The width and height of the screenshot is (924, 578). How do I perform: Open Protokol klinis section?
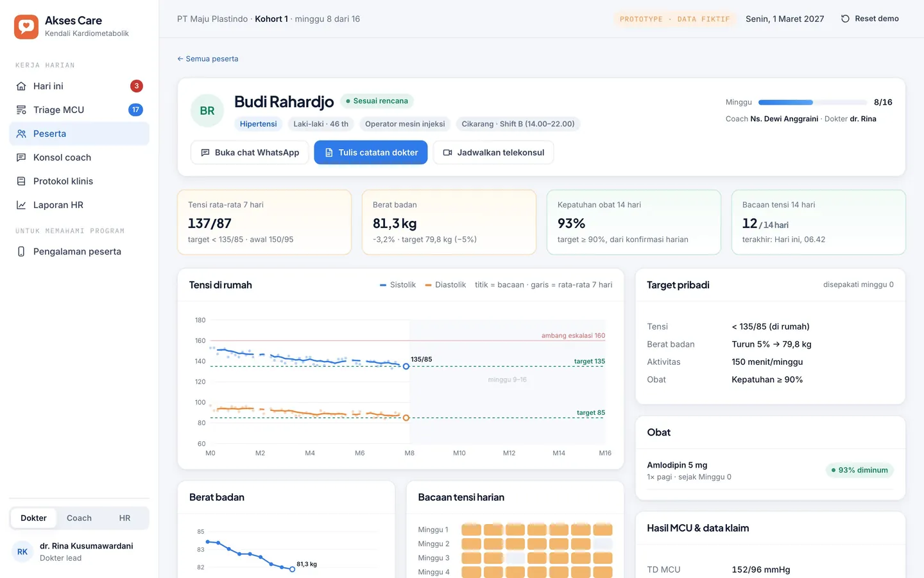click(x=80, y=181)
